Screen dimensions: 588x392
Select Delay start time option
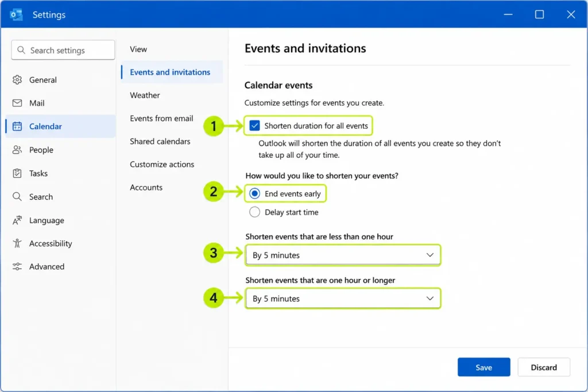tap(254, 212)
